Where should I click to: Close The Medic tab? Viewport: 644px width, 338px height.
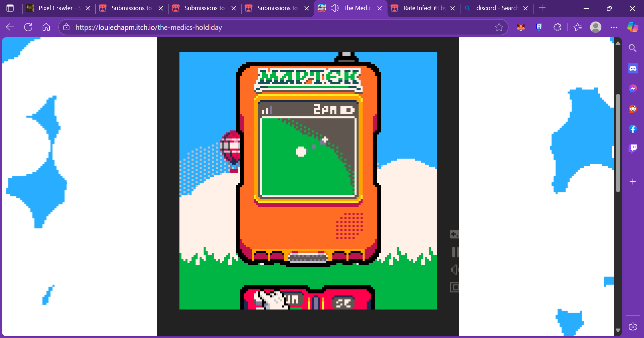point(380,8)
